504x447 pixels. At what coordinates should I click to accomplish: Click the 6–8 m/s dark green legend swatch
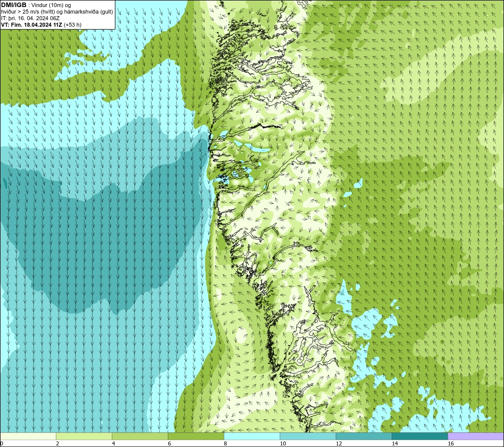tap(196, 436)
